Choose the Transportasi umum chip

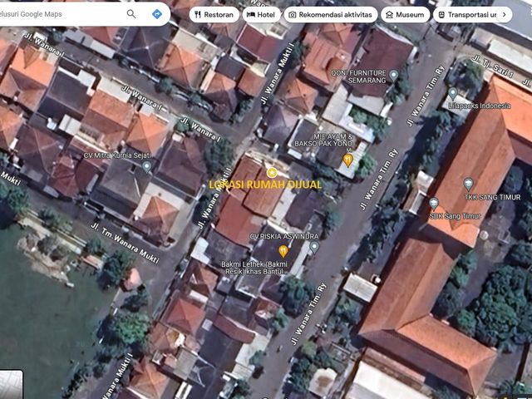[468, 15]
